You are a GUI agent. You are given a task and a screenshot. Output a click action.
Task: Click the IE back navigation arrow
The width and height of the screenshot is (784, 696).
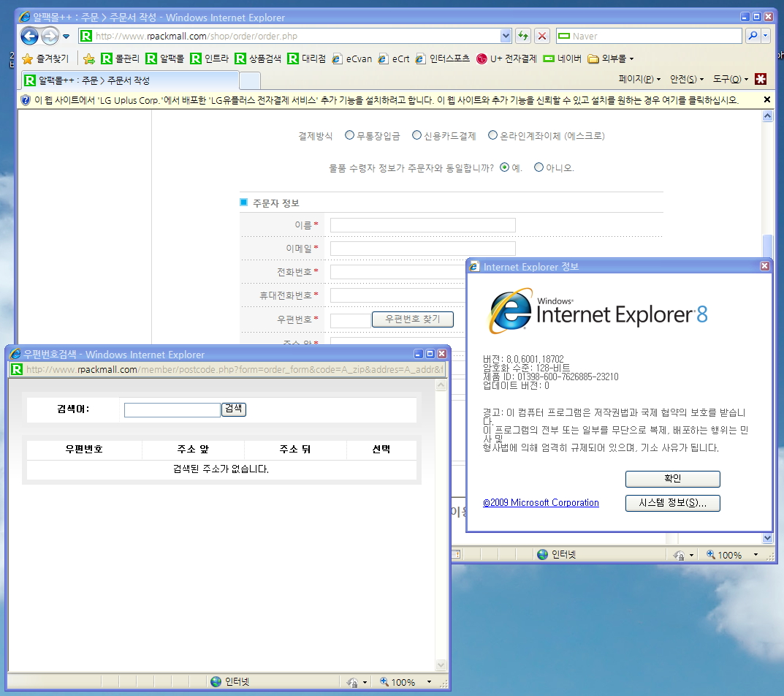pos(29,36)
